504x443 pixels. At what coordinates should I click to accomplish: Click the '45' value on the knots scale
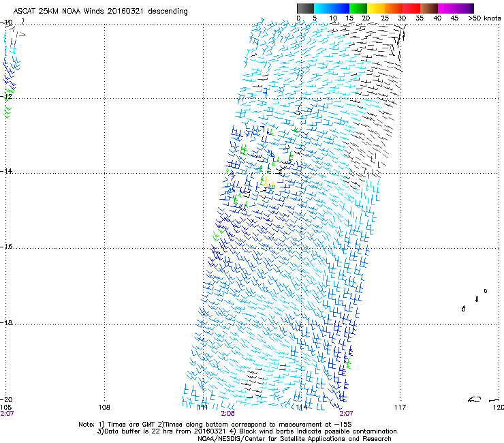454,18
